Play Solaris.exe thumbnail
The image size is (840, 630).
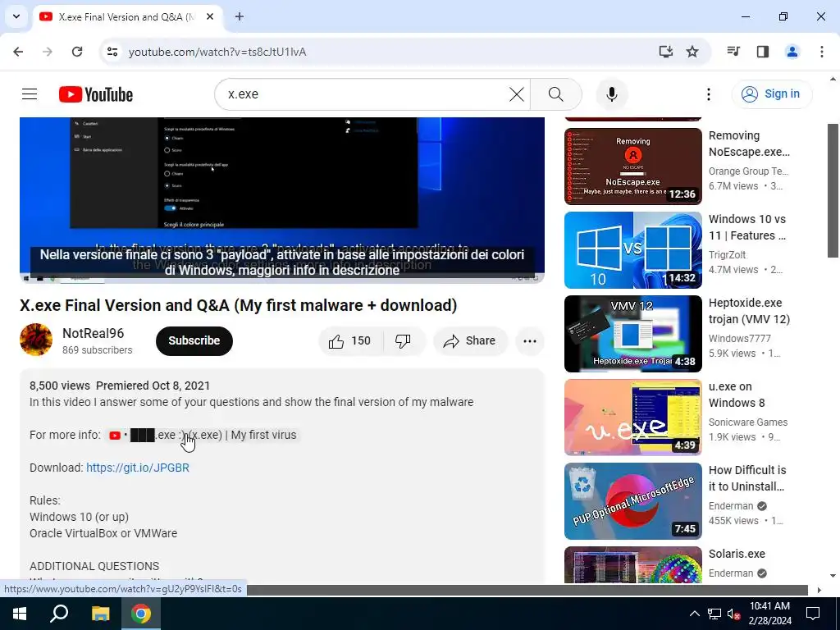point(632,564)
